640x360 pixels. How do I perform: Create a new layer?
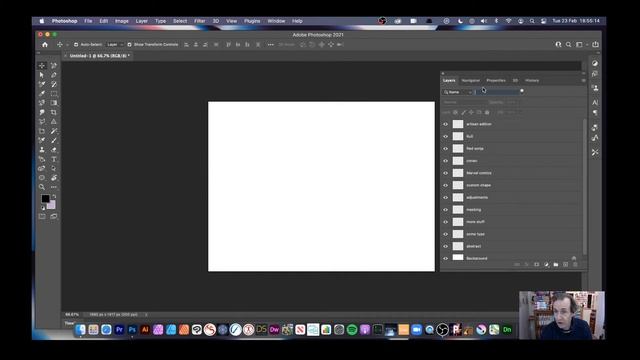(565, 264)
